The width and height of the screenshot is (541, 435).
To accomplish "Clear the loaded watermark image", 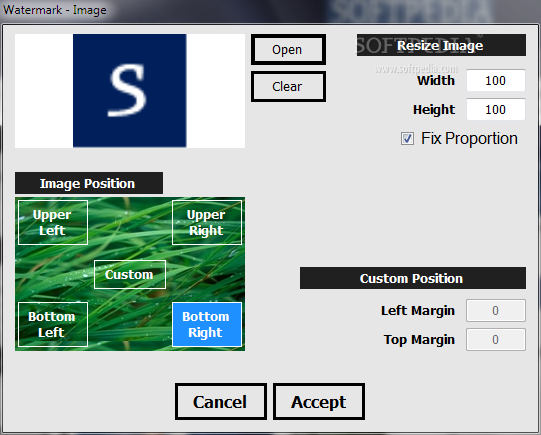I will click(288, 86).
